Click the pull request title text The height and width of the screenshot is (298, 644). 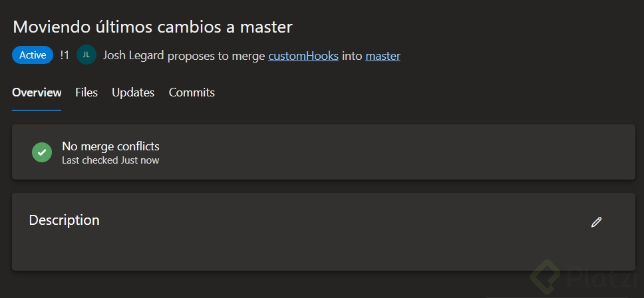pos(152,27)
